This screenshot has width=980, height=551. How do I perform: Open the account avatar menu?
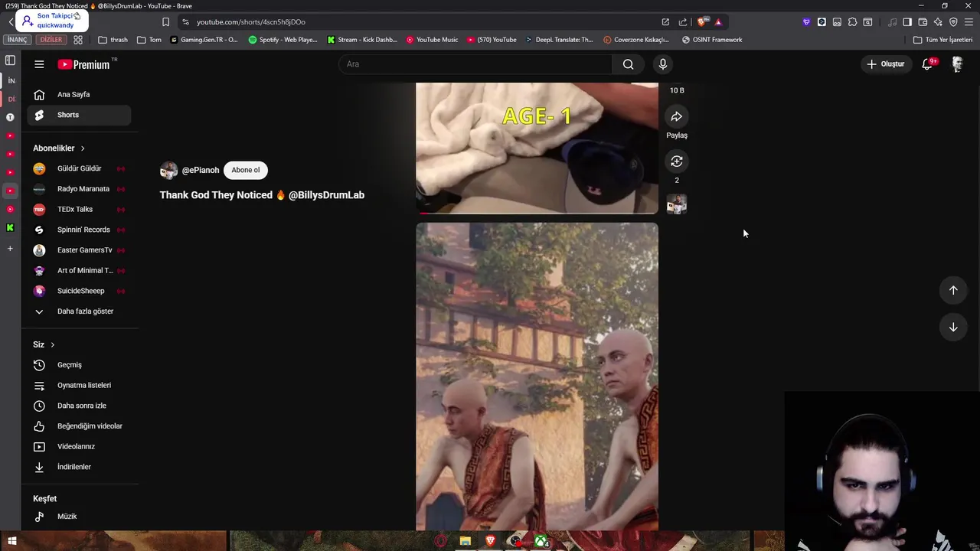[x=957, y=64]
